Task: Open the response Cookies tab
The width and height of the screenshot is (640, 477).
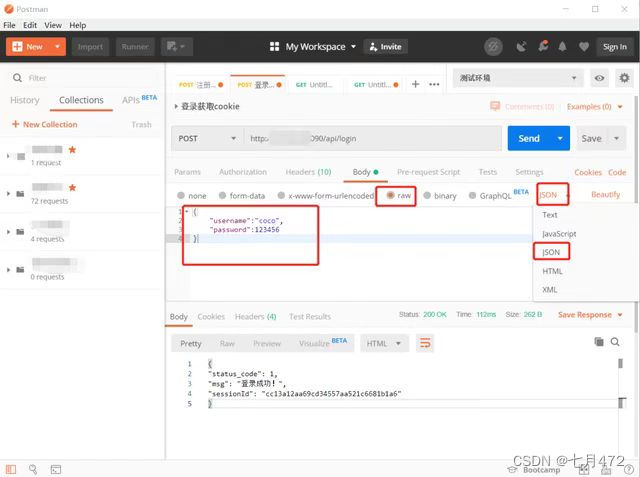Action: point(211,316)
